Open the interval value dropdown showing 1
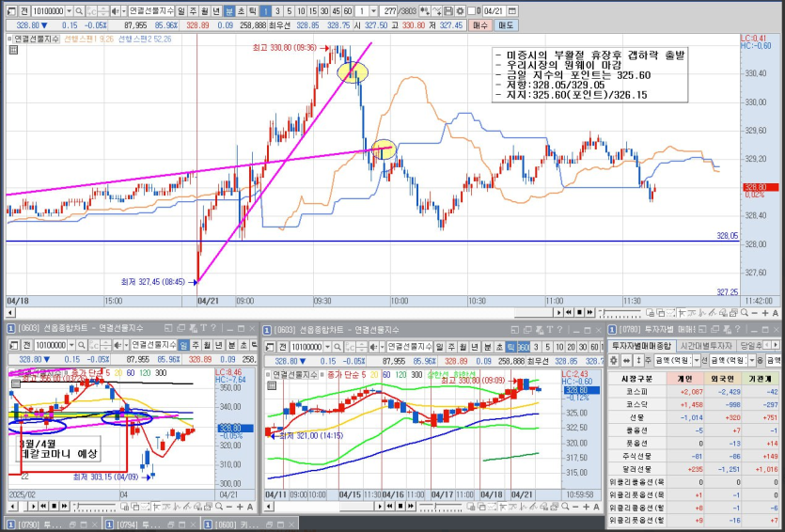This screenshot has height=532, width=785. (373, 11)
